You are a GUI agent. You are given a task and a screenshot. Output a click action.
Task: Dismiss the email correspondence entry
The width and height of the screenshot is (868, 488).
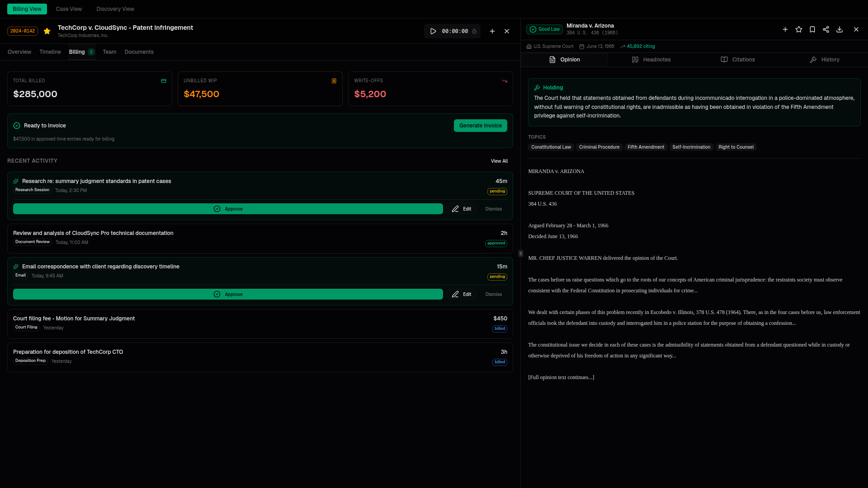494,294
